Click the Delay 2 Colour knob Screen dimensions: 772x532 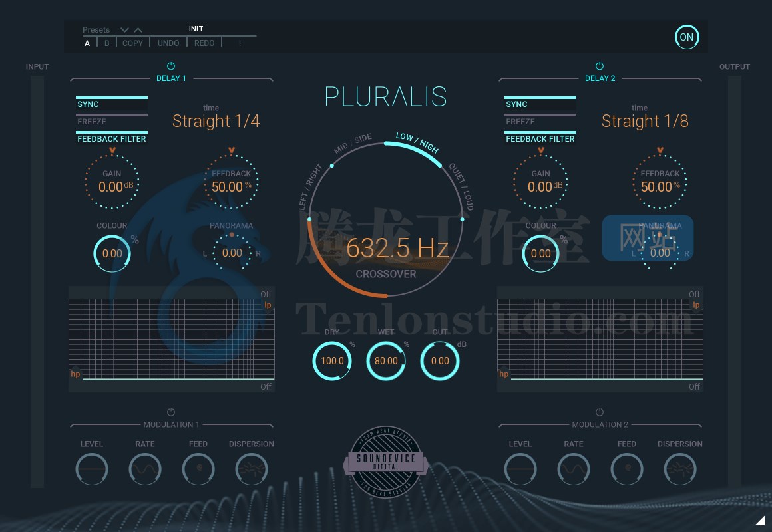click(540, 253)
